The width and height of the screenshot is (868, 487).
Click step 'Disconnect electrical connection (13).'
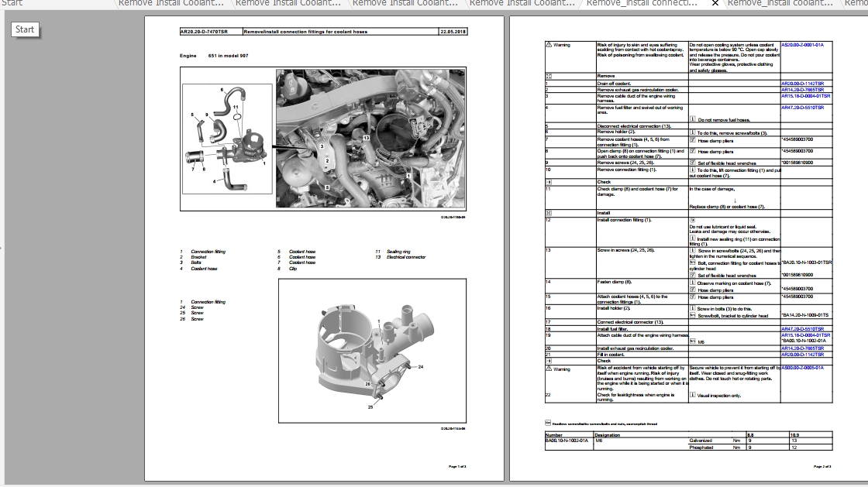point(634,126)
